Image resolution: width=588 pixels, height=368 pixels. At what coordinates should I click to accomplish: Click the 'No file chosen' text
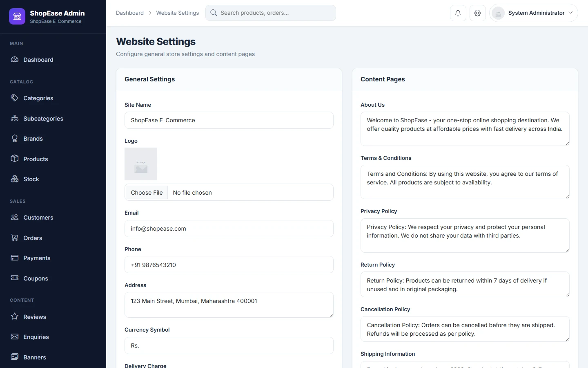pyautogui.click(x=192, y=193)
